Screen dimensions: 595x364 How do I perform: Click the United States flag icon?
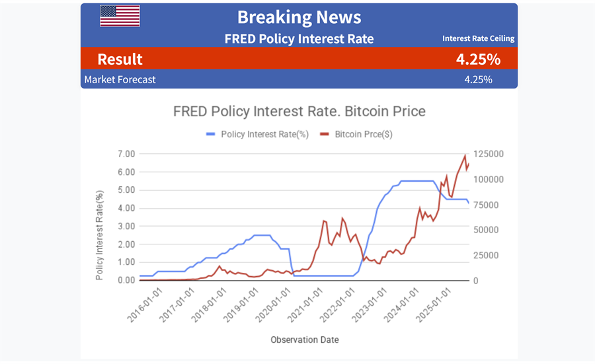click(x=120, y=16)
